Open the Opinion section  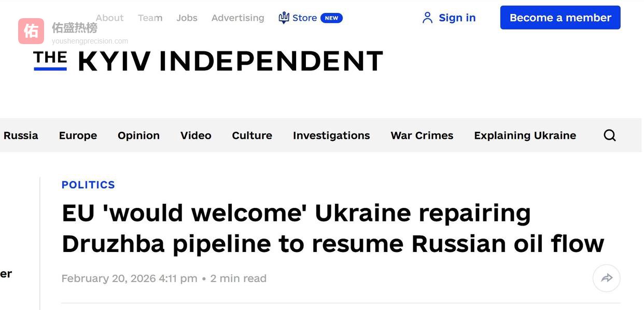tap(138, 135)
